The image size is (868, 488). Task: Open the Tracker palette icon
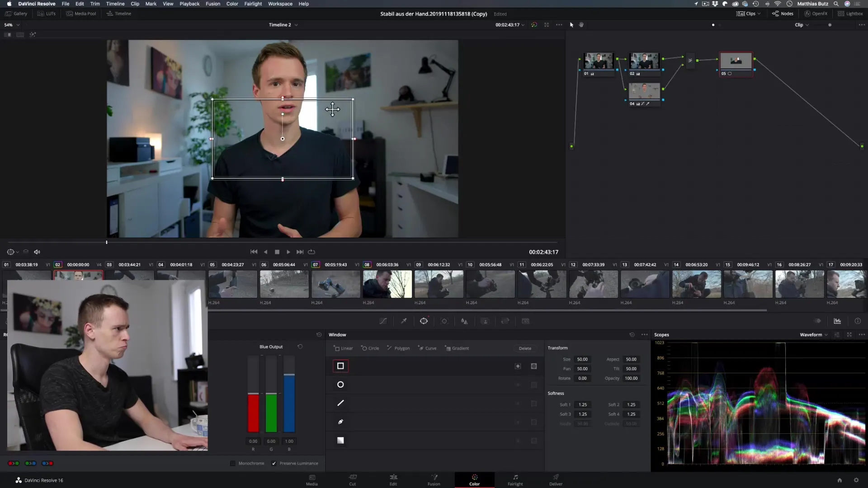point(444,321)
